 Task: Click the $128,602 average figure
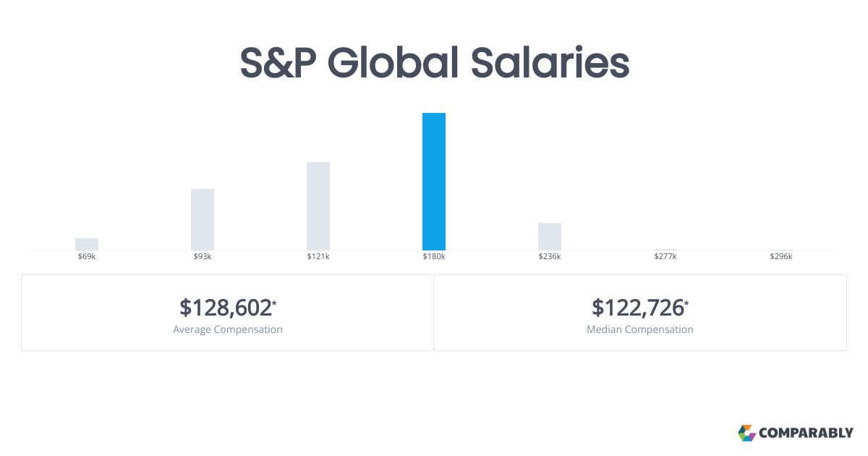(x=226, y=308)
